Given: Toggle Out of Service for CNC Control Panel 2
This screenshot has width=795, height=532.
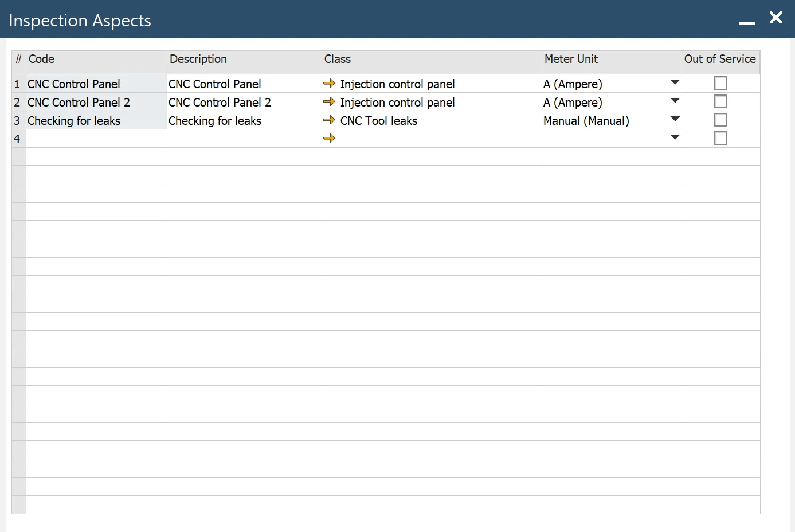Looking at the screenshot, I should point(720,102).
